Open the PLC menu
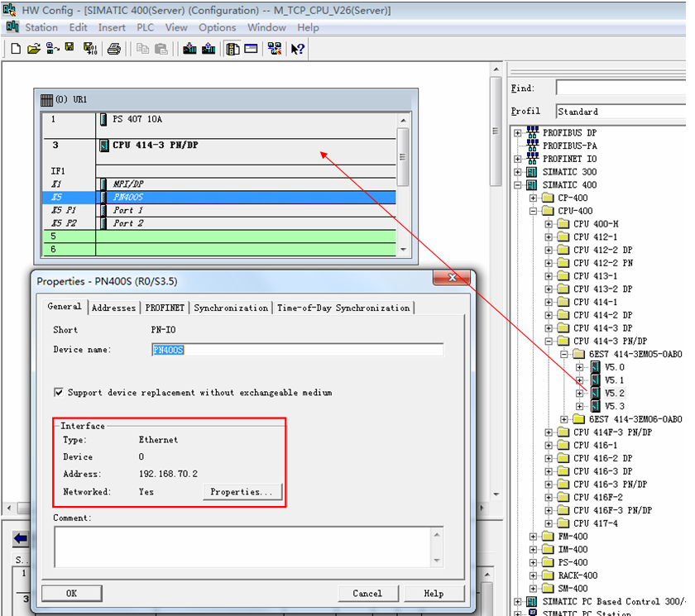Image resolution: width=695 pixels, height=616 pixels. pos(146,27)
